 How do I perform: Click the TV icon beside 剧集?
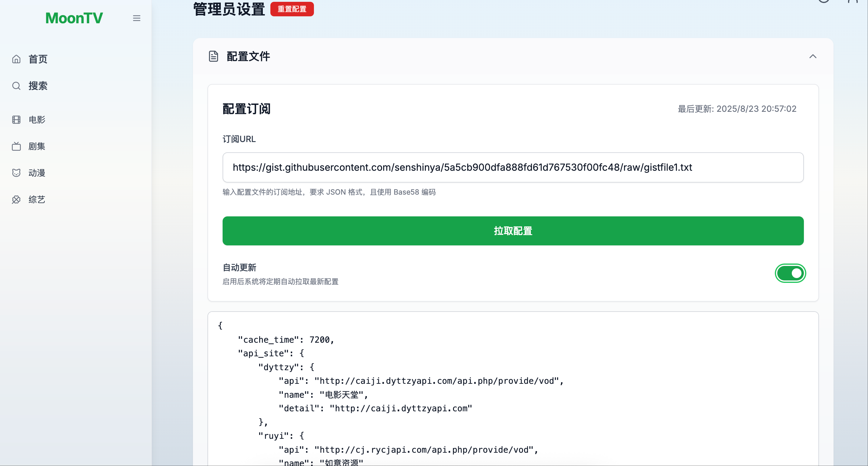point(16,146)
